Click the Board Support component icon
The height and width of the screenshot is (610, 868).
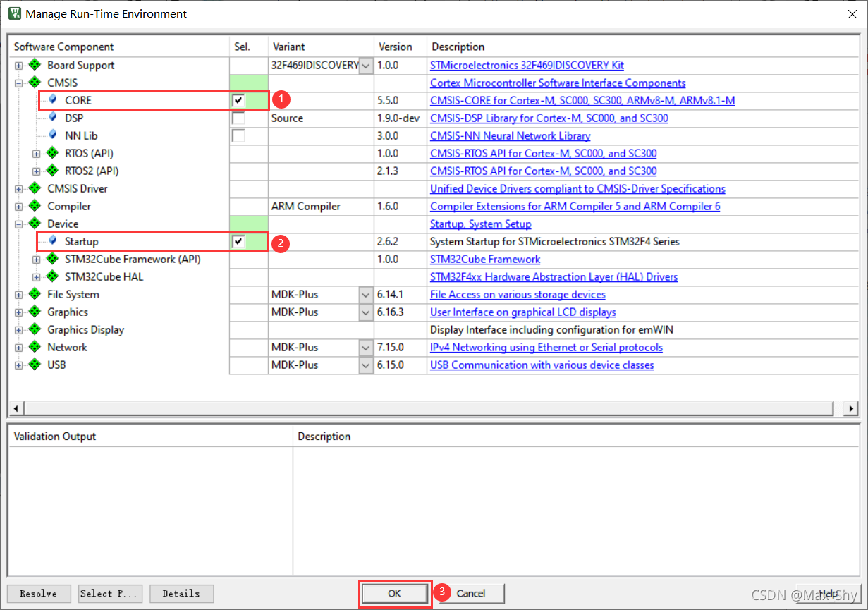click(34, 65)
